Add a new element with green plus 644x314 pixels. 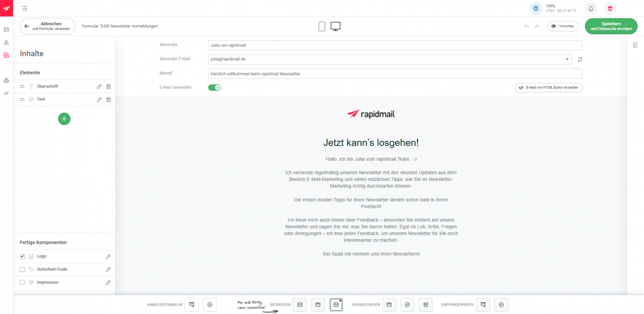(x=64, y=118)
